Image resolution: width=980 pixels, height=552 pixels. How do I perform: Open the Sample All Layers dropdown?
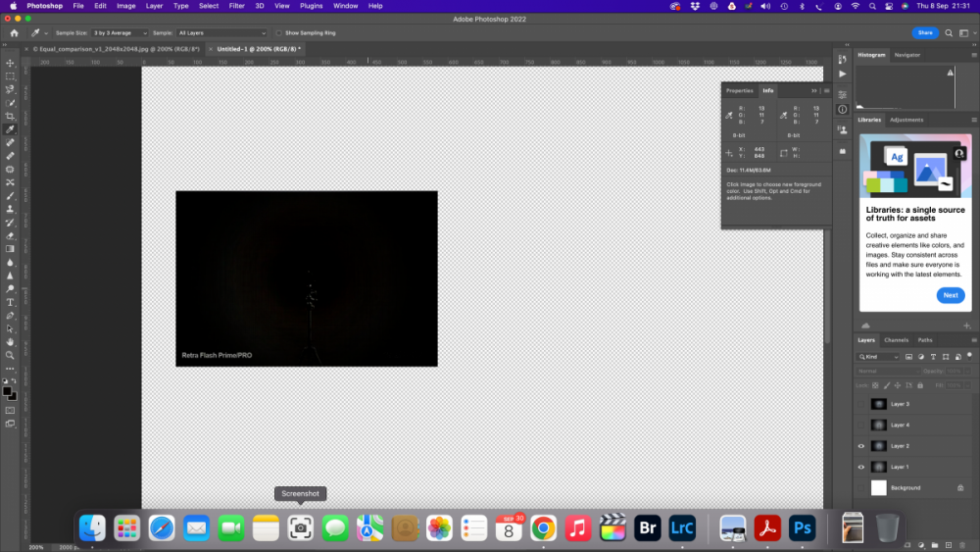221,33
